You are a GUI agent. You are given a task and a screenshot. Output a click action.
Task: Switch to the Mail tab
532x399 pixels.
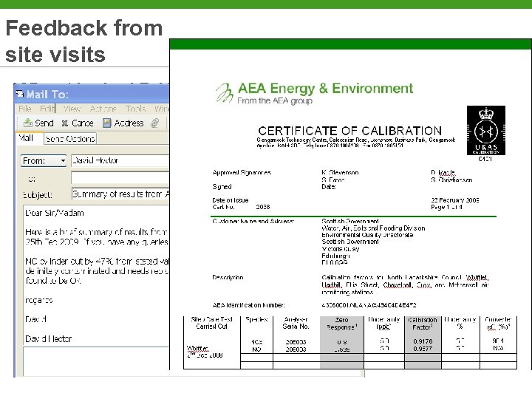(x=27, y=138)
